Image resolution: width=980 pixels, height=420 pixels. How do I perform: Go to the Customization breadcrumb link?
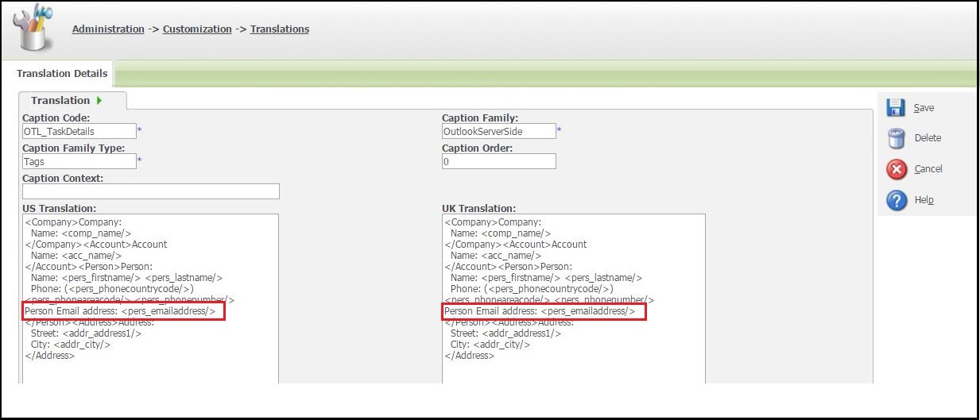point(197,29)
